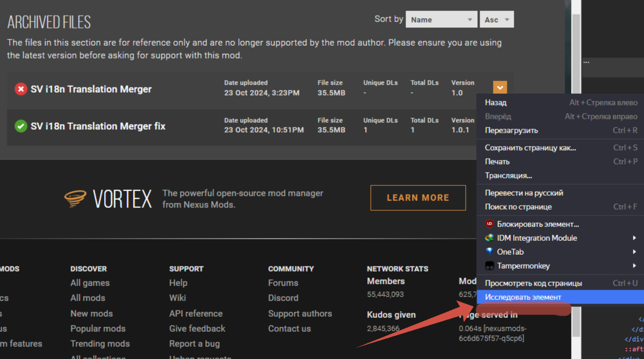Click the Vortex tornado logo icon
The image size is (644, 359).
75,199
